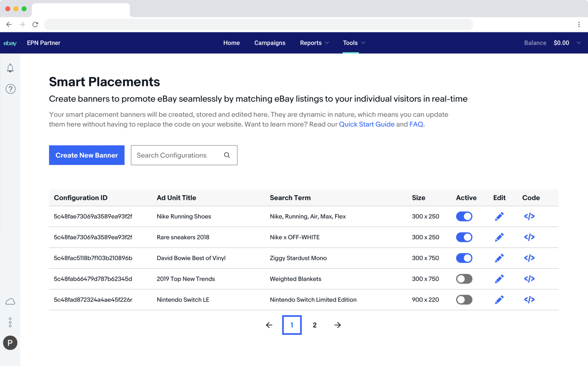This screenshot has height=366, width=588.
Task: Go to page 2 in pagination
Action: click(x=315, y=325)
